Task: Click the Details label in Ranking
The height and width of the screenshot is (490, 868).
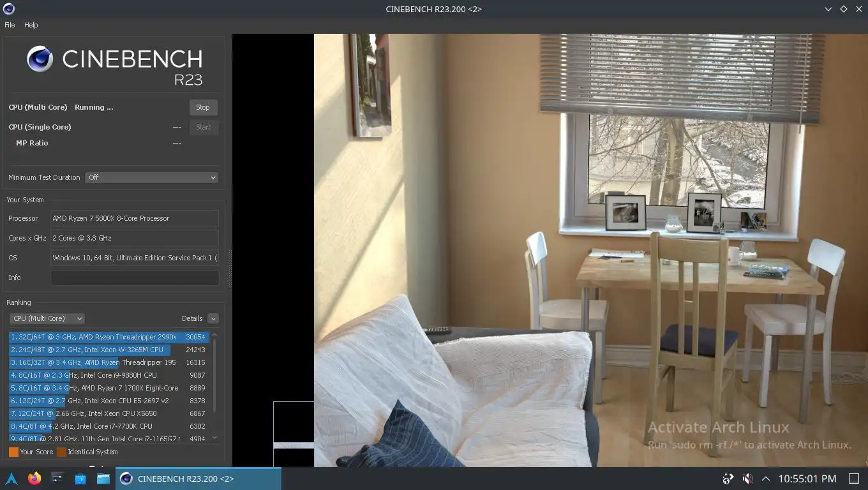Action: (x=192, y=318)
